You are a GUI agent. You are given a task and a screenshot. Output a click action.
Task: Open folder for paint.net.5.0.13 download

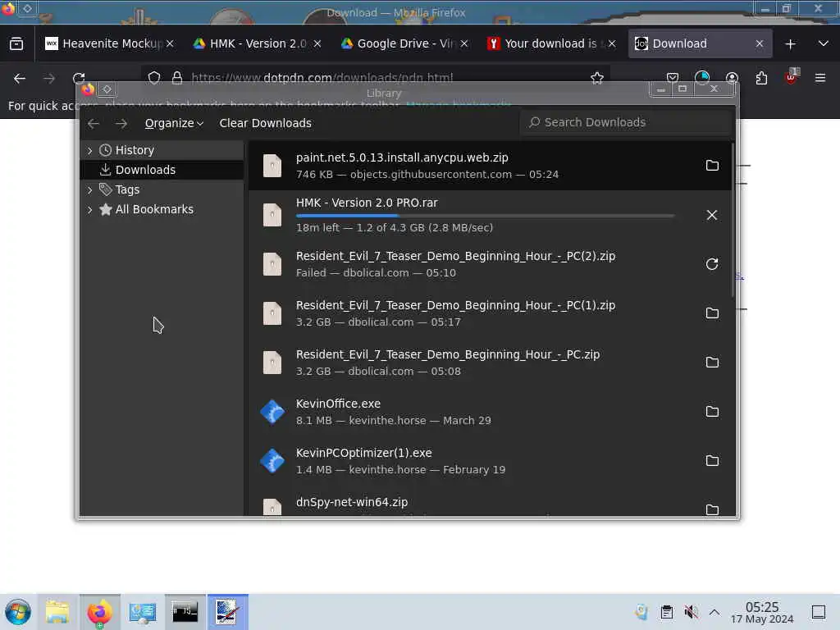(712, 166)
